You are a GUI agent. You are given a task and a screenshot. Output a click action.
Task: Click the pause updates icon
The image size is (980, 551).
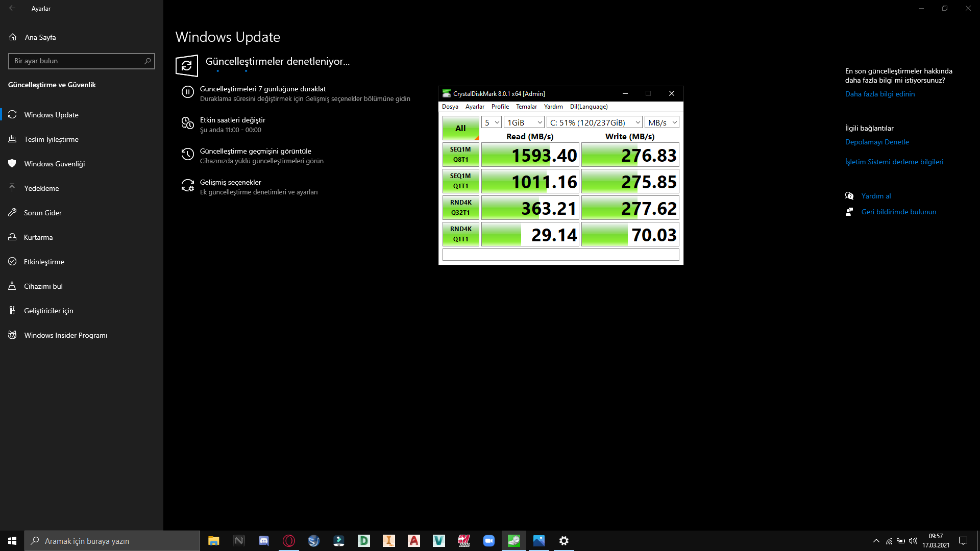coord(187,92)
